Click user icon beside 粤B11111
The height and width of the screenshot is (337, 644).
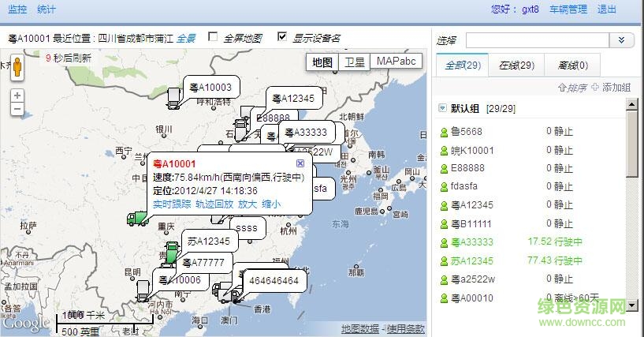(444, 224)
